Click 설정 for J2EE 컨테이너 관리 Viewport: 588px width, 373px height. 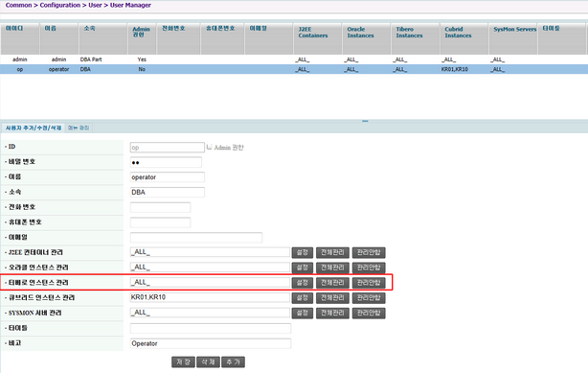pyautogui.click(x=303, y=252)
